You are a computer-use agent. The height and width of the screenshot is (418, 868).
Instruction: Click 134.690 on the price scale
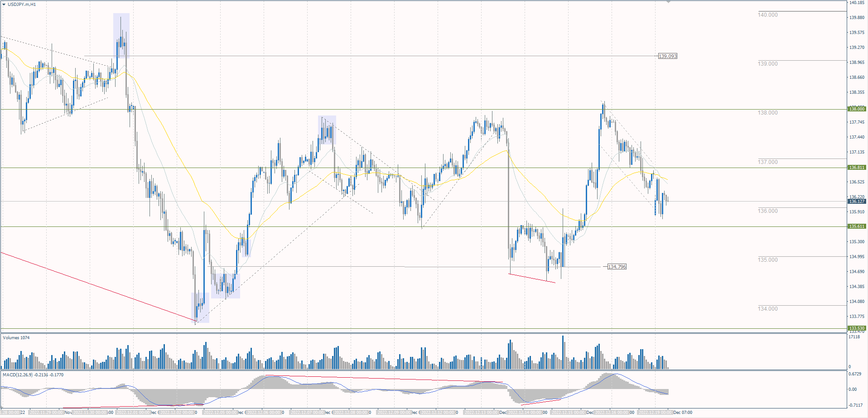(857, 272)
